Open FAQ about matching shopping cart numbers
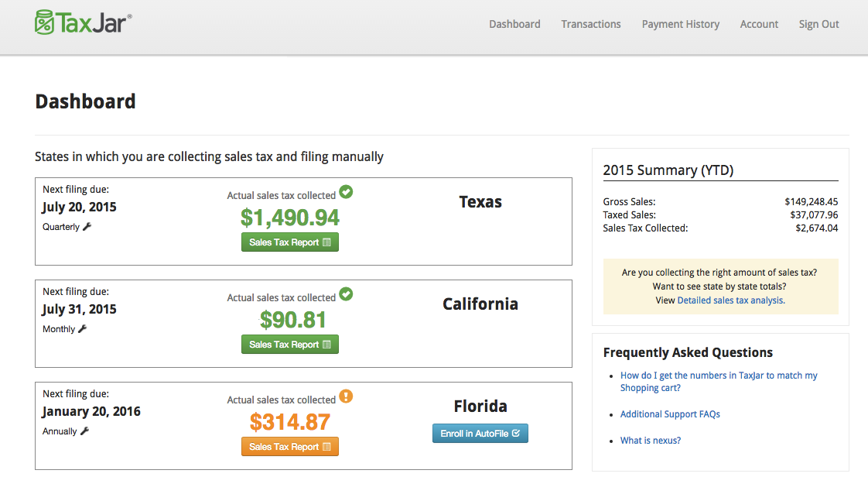 coord(718,376)
